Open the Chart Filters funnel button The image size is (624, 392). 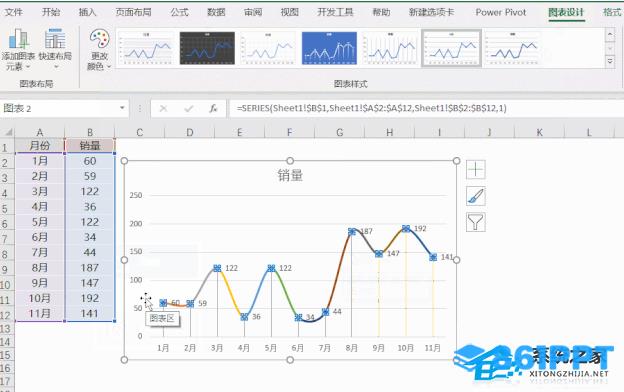click(476, 222)
